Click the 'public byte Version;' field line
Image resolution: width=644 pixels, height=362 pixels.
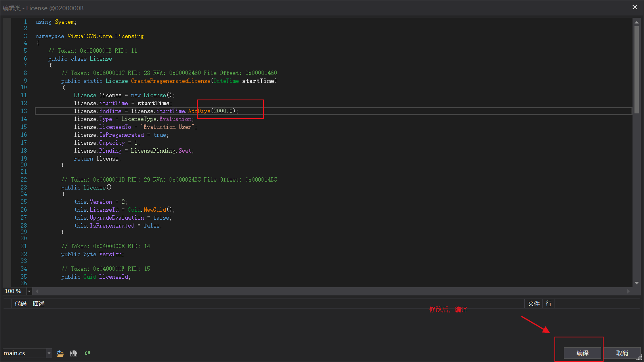point(93,254)
